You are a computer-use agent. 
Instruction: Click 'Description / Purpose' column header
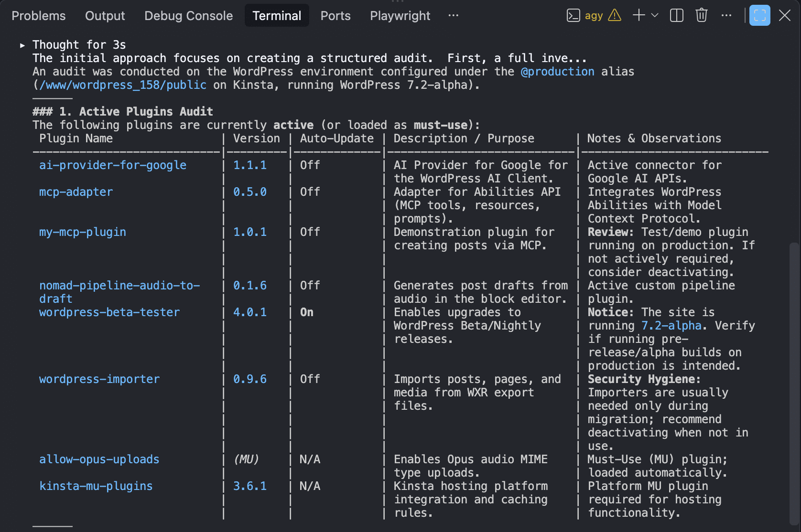[464, 138]
